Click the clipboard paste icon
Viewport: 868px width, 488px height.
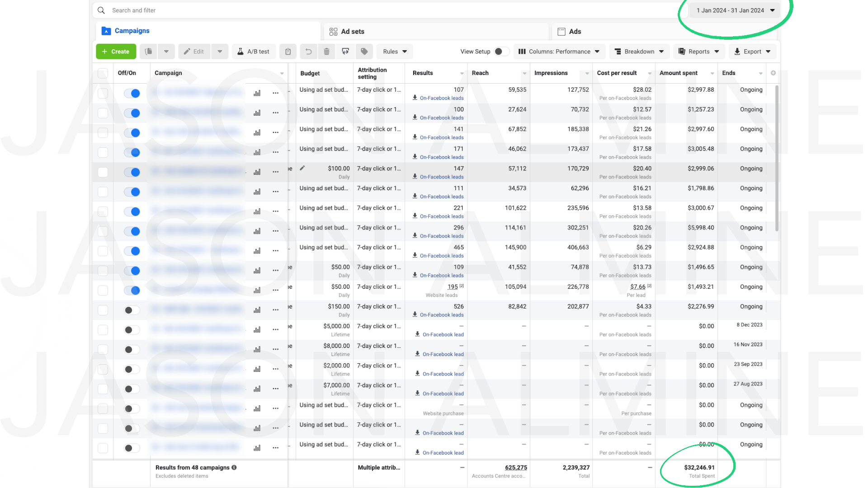pos(288,52)
